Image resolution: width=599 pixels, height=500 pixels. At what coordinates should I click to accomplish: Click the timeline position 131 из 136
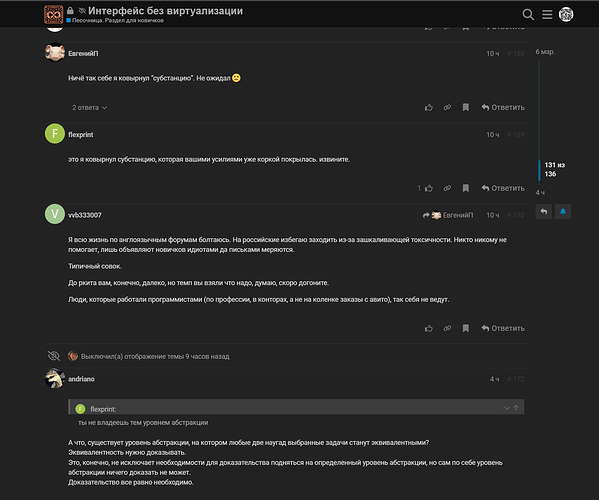[x=554, y=170]
